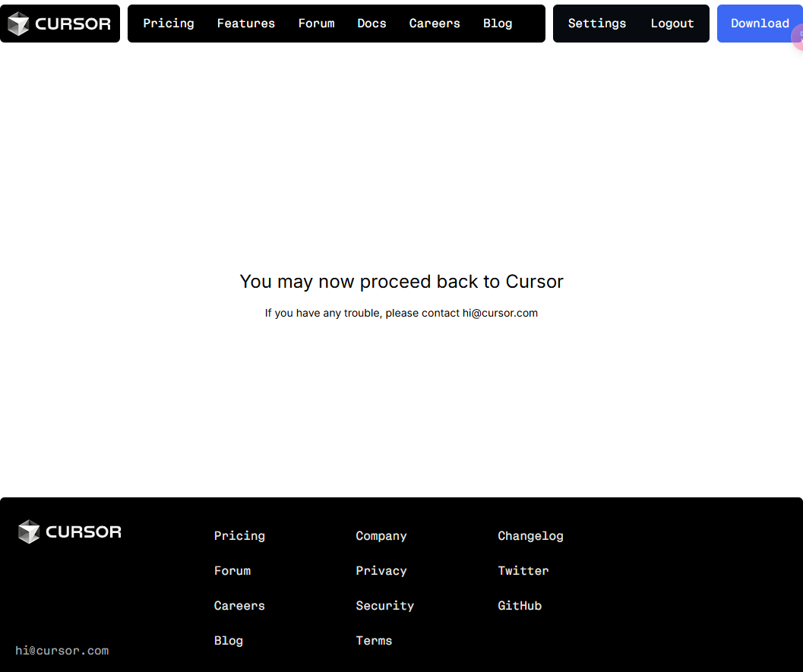Visit Careers in the top navigation bar
803x672 pixels.
(435, 24)
